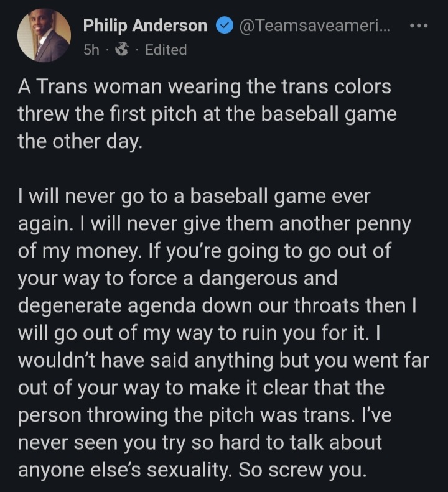Click the globe public-visibility icon
Viewport: 448px width, 492px height.
pyautogui.click(x=122, y=50)
